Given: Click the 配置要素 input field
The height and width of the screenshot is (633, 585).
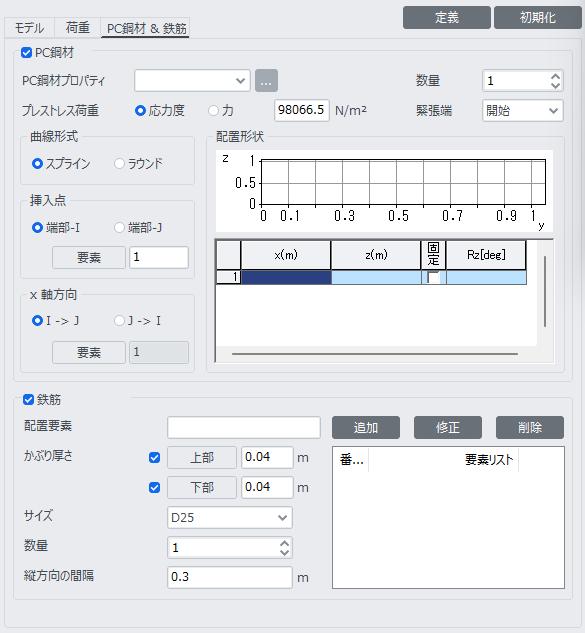Looking at the screenshot, I should (244, 428).
